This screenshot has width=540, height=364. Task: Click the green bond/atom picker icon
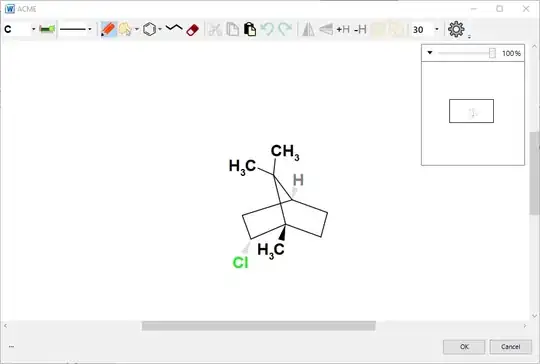[x=47, y=29]
